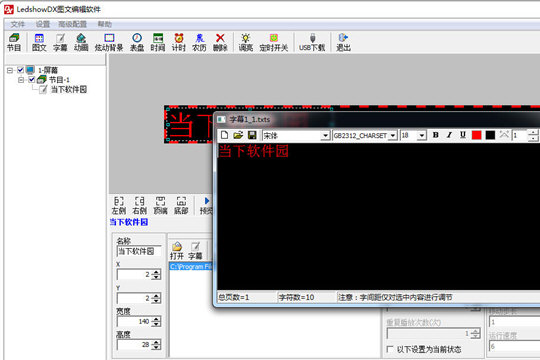Toggle checkbox for 1-屏幕 screen node
This screenshot has height=360, width=540.
(21, 70)
